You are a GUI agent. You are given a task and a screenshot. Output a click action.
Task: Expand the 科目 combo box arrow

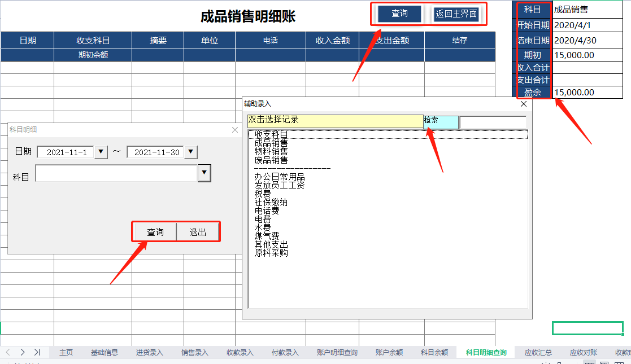point(204,173)
